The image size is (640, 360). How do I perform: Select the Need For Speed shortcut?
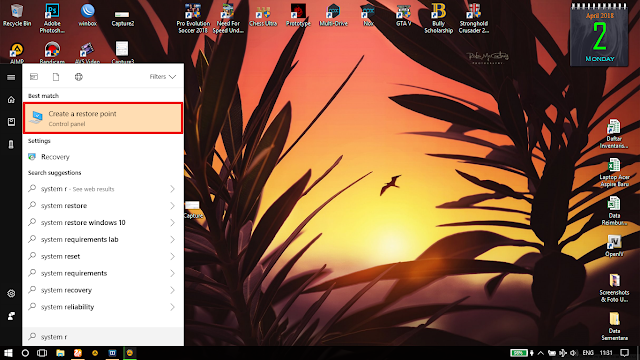pos(228,18)
